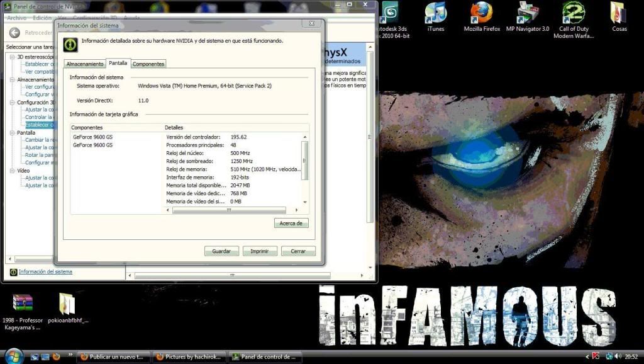Click the details horizontal scrollbar thumb
This screenshot has height=364, width=644.
229,210
